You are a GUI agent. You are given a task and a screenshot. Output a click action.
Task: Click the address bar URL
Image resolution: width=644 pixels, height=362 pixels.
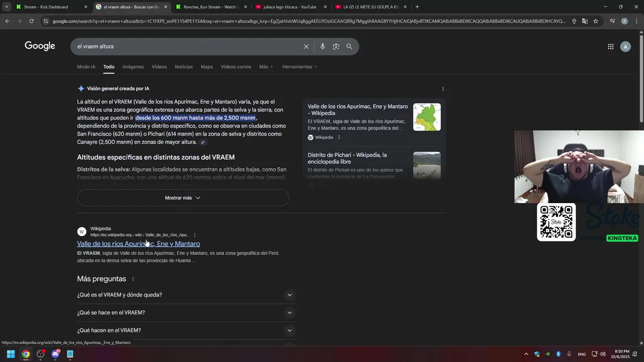[309, 21]
